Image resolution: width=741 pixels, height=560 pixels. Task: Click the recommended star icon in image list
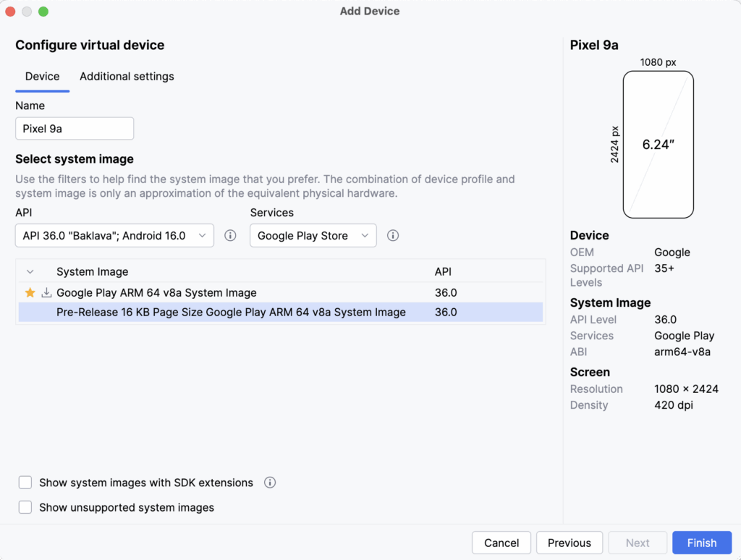30,292
